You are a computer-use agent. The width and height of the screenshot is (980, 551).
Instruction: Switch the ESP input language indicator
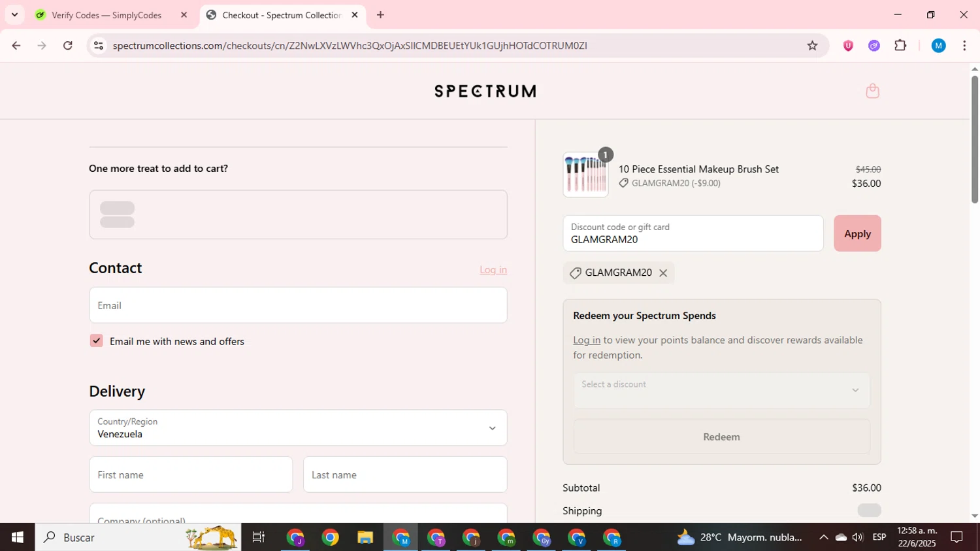(879, 537)
